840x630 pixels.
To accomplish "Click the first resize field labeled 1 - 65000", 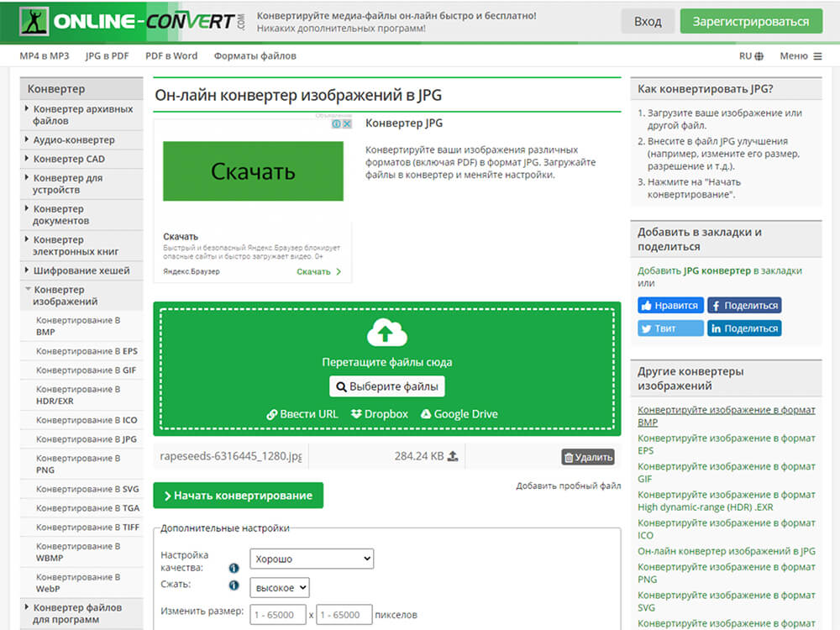I will click(279, 614).
